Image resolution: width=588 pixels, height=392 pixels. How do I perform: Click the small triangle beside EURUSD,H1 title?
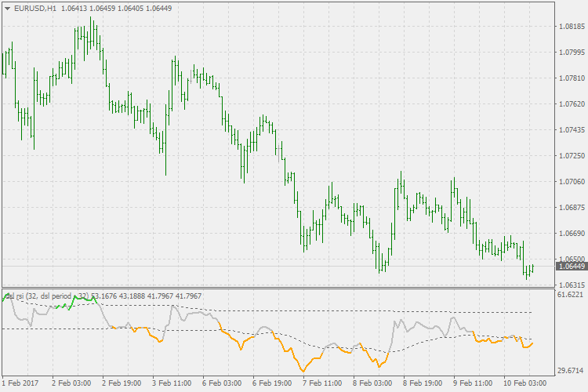coord(8,8)
